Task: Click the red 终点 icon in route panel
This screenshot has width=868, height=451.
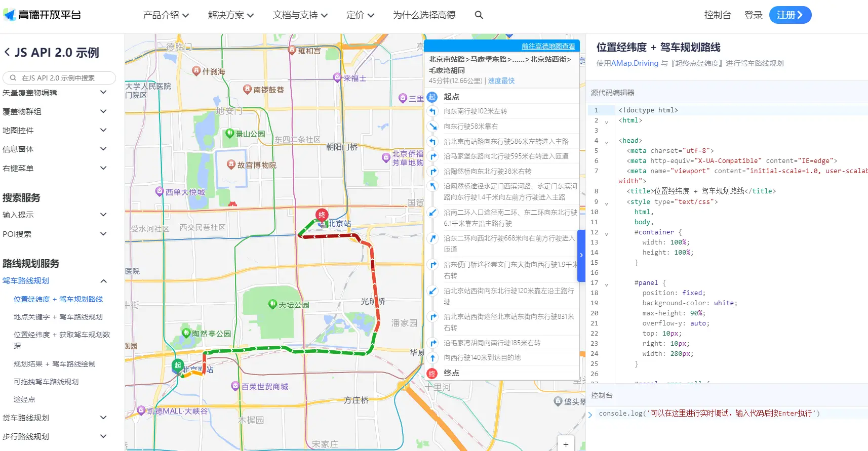Action: (432, 374)
